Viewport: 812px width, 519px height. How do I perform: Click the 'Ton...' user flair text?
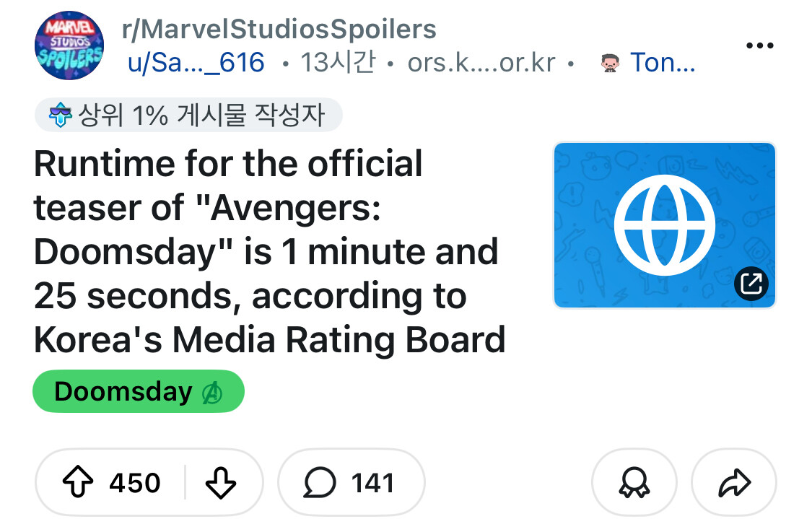pyautogui.click(x=662, y=63)
